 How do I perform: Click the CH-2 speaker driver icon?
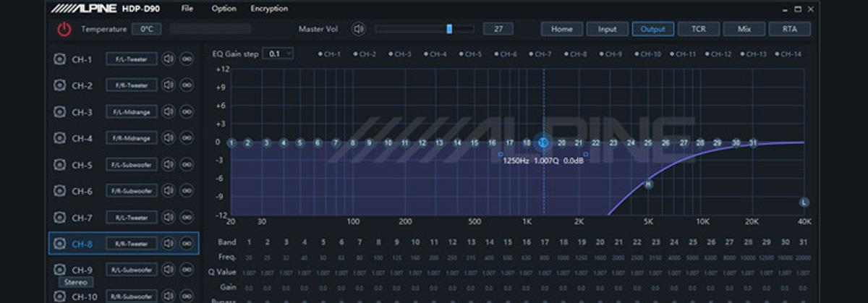pyautogui.click(x=59, y=85)
